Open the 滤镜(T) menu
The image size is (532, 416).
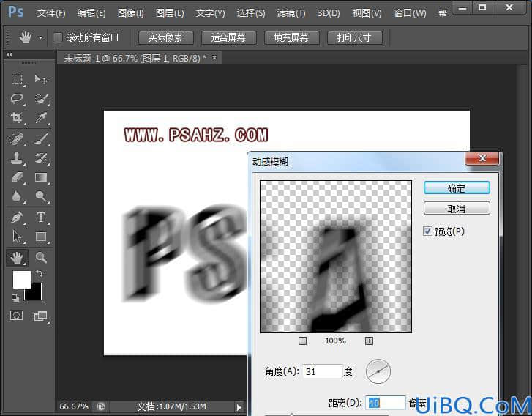291,13
